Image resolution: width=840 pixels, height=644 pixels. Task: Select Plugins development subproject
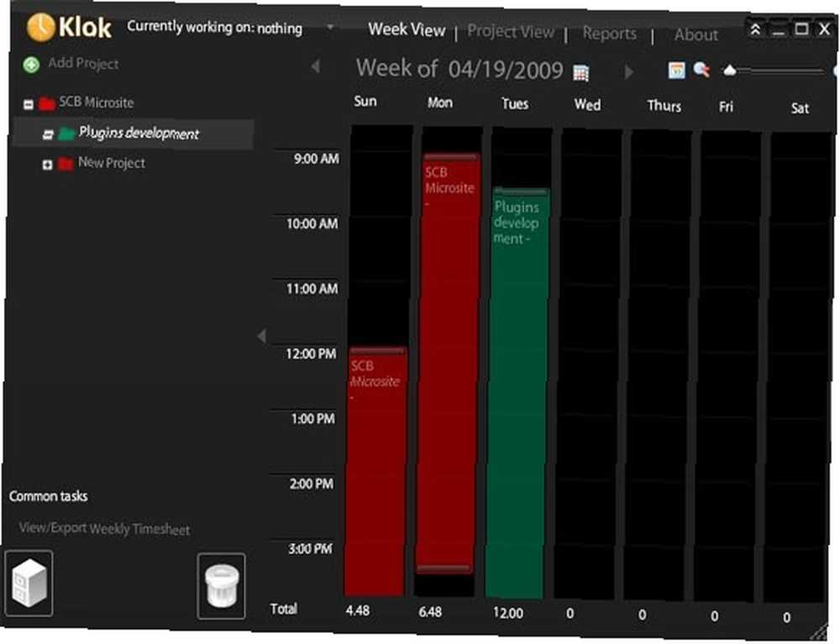point(139,133)
